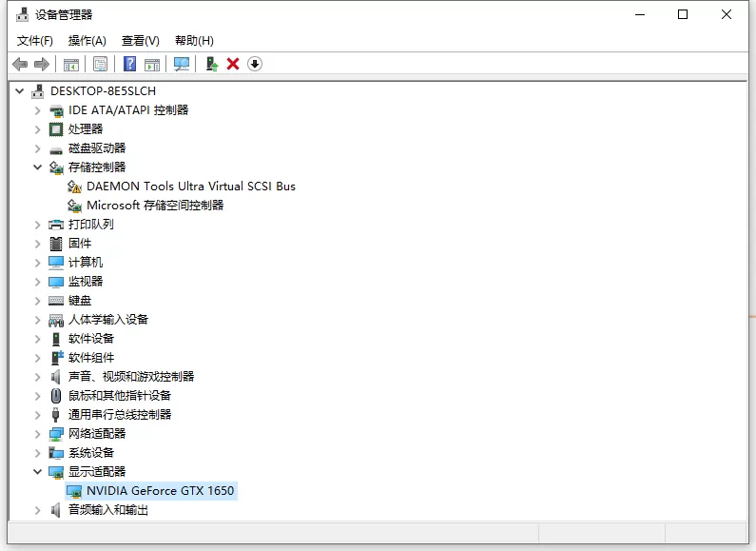This screenshot has width=756, height=551.
Task: Select Microsoft 存储空间控制器 device
Action: (x=155, y=206)
